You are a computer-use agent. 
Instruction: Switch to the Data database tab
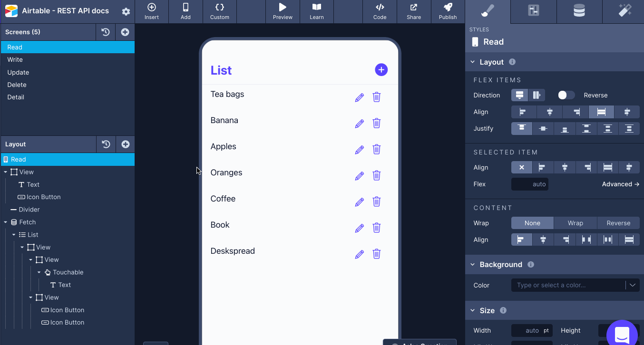click(579, 11)
